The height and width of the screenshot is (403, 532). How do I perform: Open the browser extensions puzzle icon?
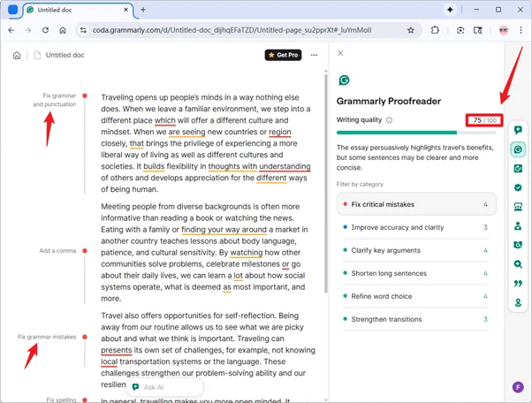(x=435, y=30)
